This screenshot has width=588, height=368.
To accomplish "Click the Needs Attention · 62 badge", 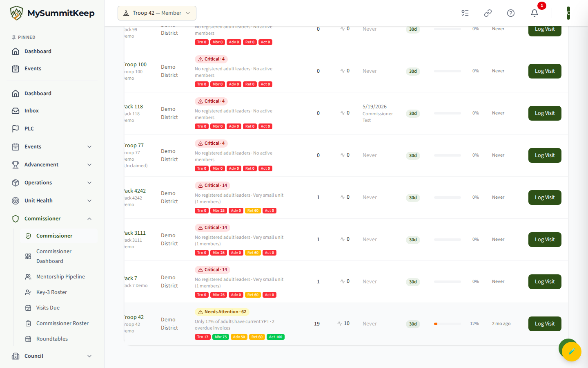I will tap(222, 312).
